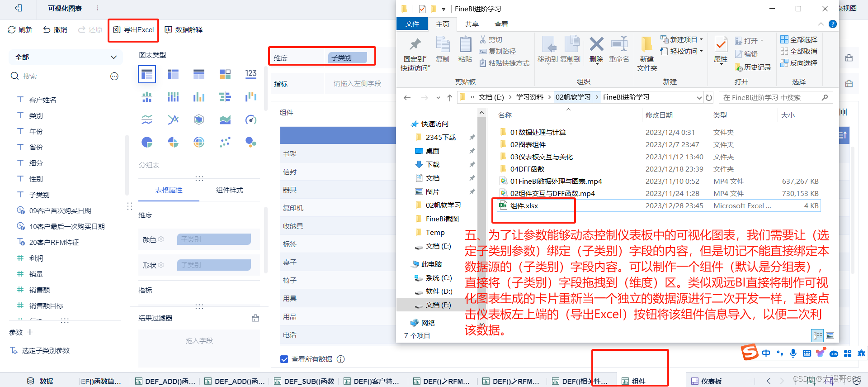Select the detail table chart type
This screenshot has width=868, height=387.
point(199,74)
